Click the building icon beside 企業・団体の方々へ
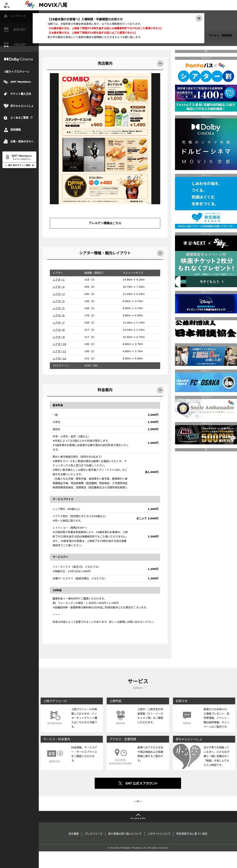237x868 pixels. pos(5,141)
